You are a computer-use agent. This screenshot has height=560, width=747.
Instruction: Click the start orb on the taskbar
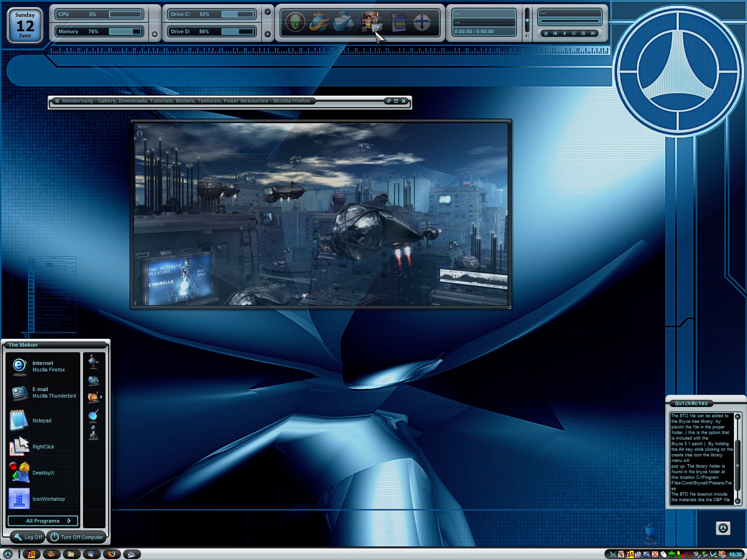(8, 554)
